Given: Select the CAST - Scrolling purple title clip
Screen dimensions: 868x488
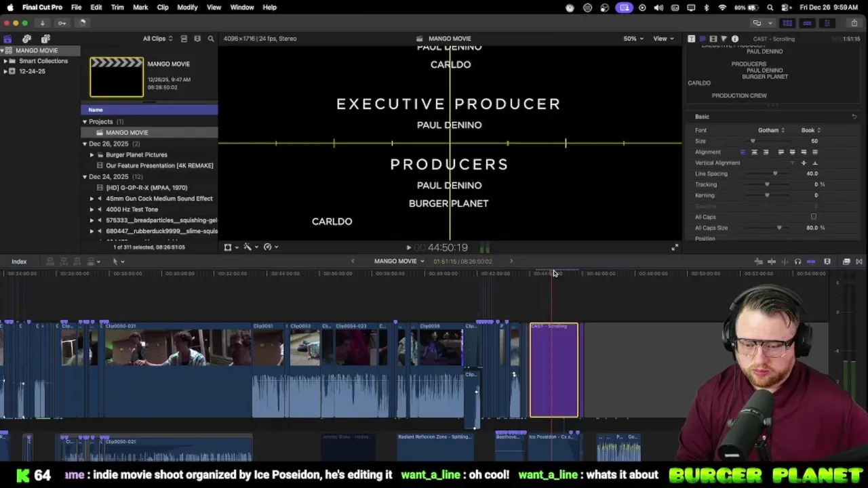Looking at the screenshot, I should tap(554, 370).
